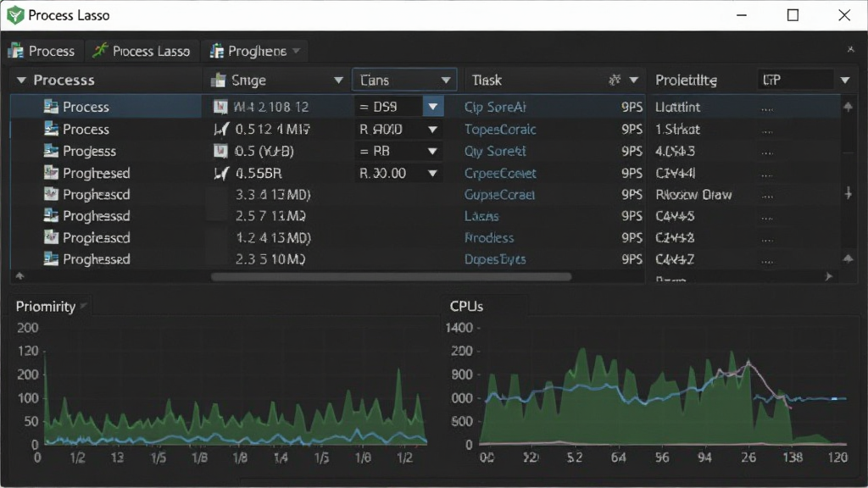Image resolution: width=868 pixels, height=488 pixels.
Task: Click the top up arrow of the right scrollbar
Action: pyautogui.click(x=848, y=107)
